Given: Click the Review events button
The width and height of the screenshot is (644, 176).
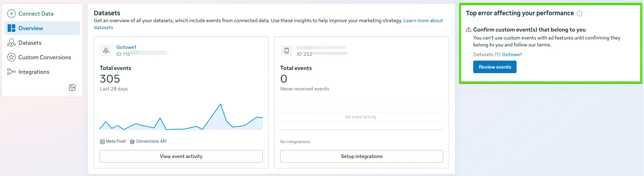Looking at the screenshot, I should coord(495,67).
